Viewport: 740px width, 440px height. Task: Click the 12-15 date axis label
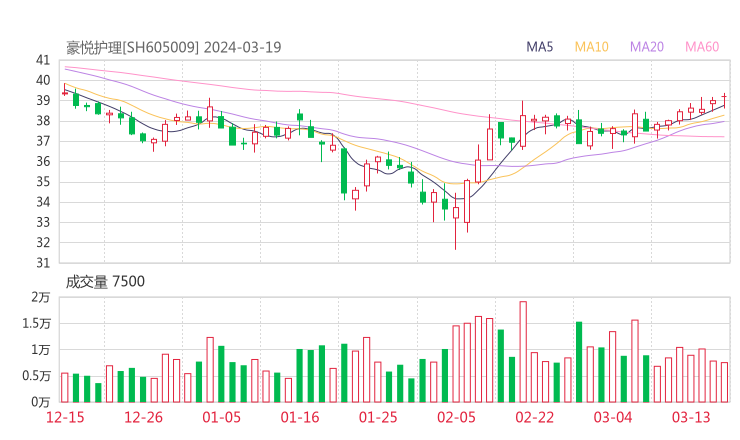(65, 417)
